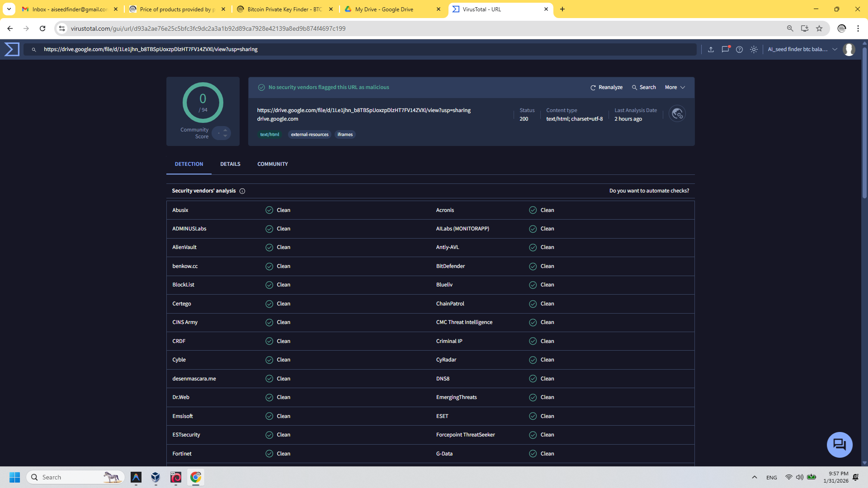Click the VirusTotal URL search field

pos(362,49)
